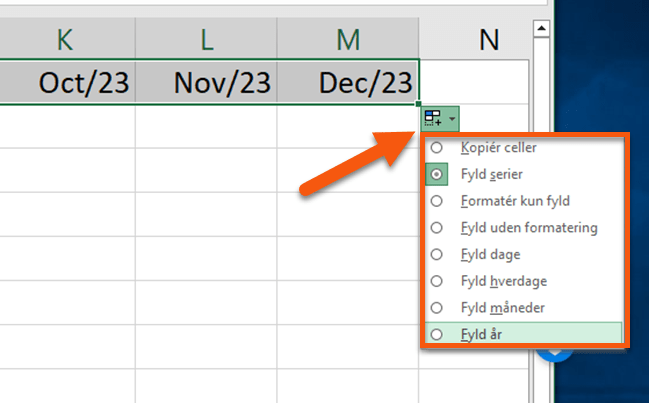649x403 pixels.
Task: Pick Fyld uden formatering from the menu
Action: point(436,228)
